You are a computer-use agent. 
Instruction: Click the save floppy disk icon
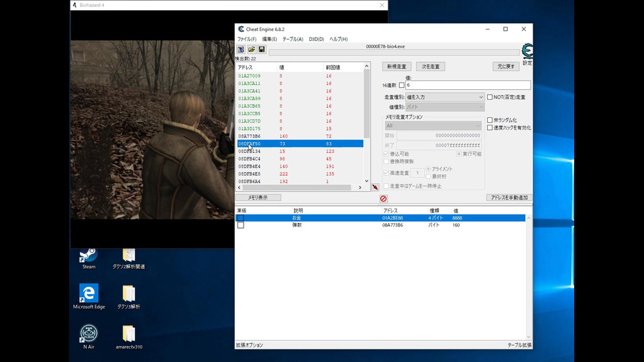pyautogui.click(x=261, y=50)
